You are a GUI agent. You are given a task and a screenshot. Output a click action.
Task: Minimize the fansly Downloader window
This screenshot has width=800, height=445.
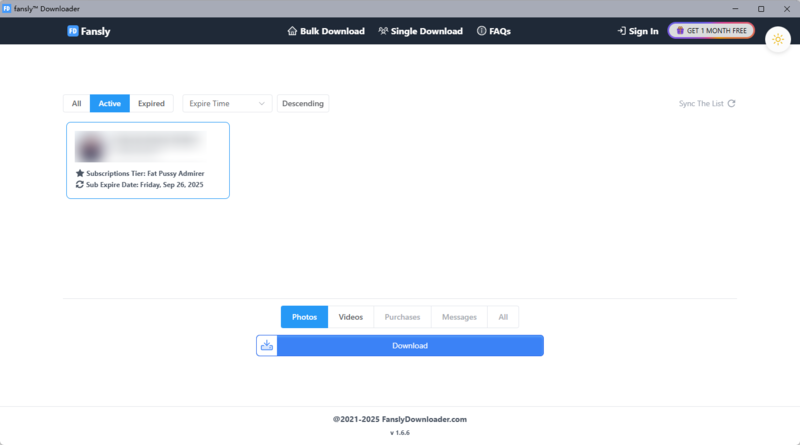[735, 9]
